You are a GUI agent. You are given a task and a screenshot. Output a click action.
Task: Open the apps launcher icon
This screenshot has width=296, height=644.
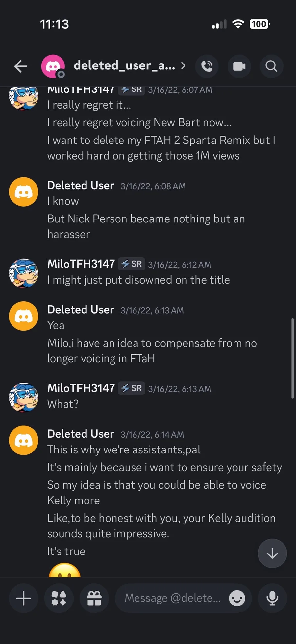coord(59,598)
